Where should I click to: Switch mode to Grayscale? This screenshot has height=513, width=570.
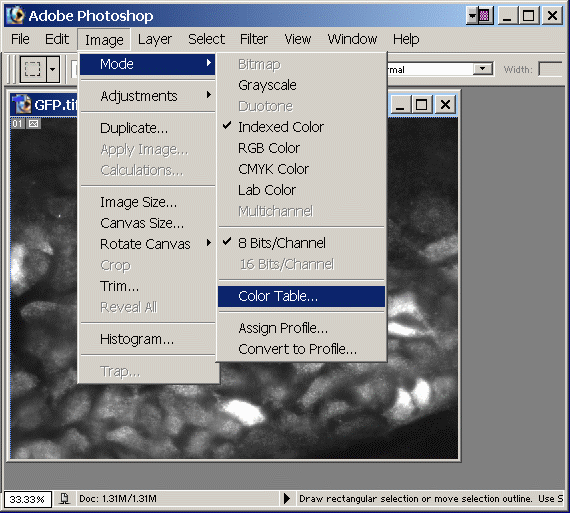tap(301, 85)
